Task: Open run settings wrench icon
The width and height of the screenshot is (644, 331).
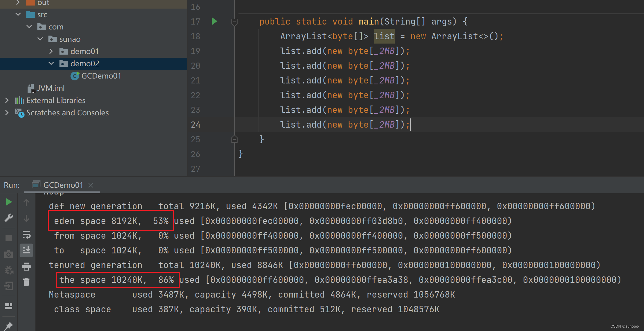Action: click(x=9, y=218)
